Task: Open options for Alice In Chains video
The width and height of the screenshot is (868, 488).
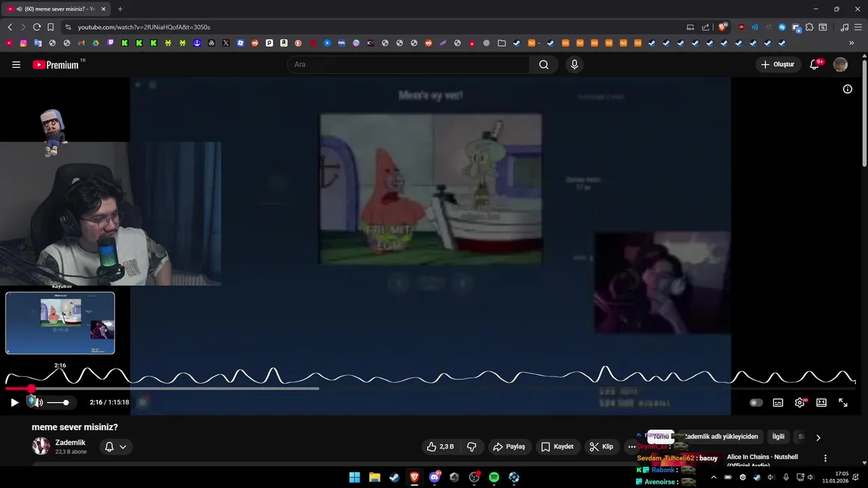Action: coord(825,458)
